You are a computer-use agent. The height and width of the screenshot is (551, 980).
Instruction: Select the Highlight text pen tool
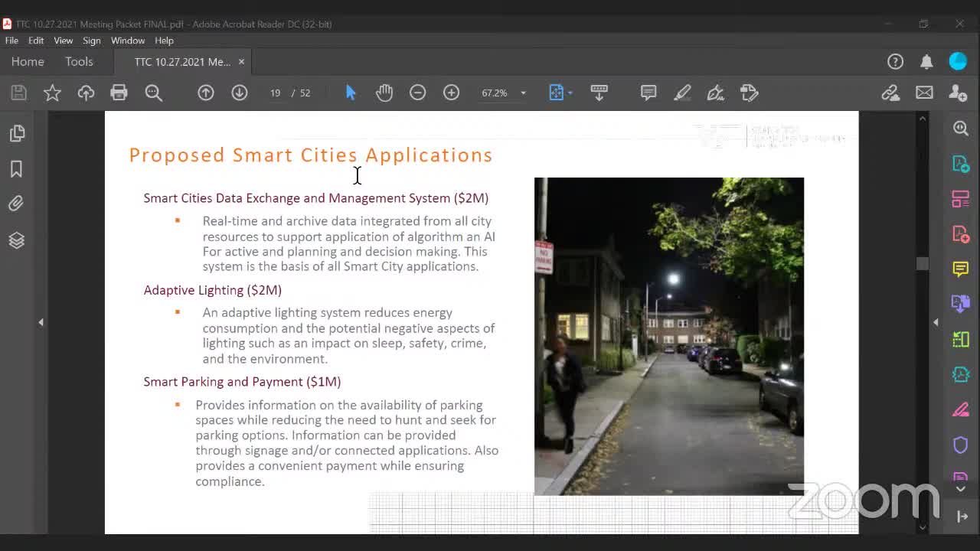click(x=682, y=93)
